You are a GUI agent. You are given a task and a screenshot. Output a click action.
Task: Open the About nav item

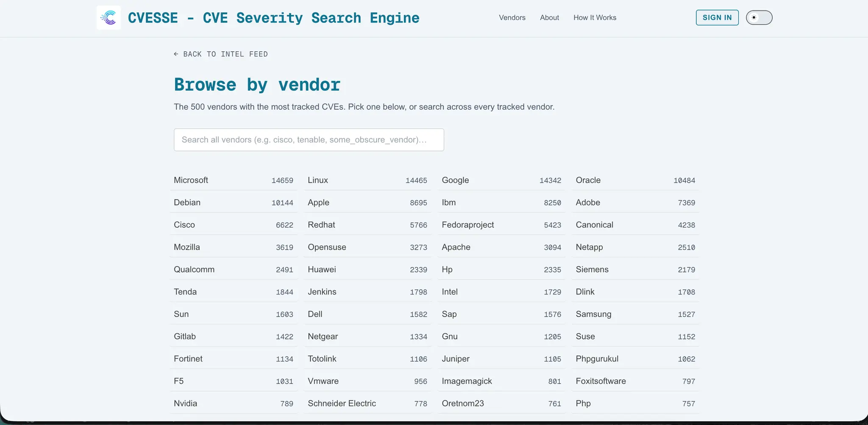point(549,17)
